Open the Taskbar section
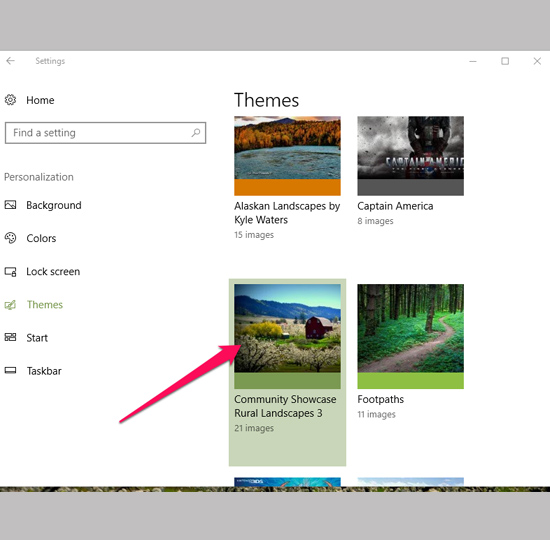This screenshot has height=540, width=550. [x=44, y=371]
